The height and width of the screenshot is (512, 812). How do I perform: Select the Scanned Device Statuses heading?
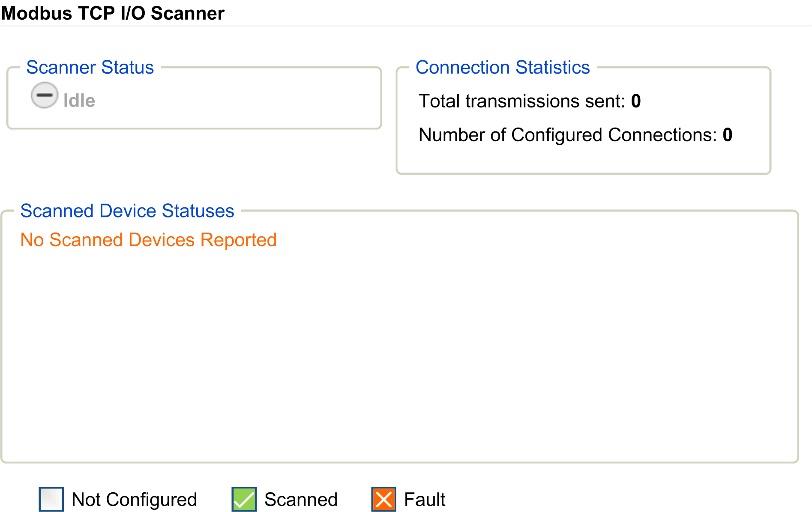click(x=127, y=211)
